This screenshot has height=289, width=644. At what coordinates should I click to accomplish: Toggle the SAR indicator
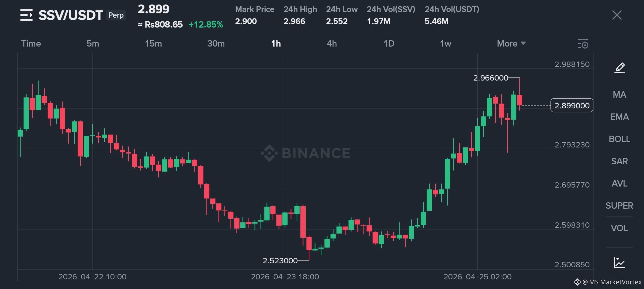coord(619,161)
